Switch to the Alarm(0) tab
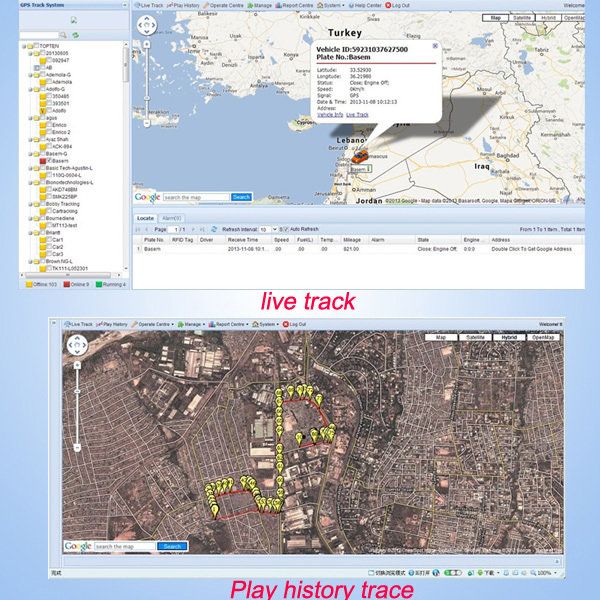The height and width of the screenshot is (600, 600). coord(171,218)
